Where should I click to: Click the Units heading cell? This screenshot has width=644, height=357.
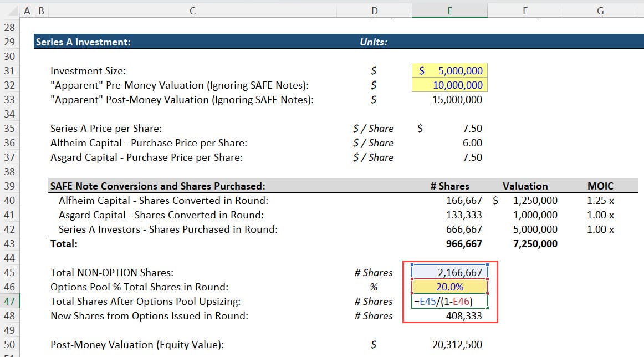click(x=375, y=42)
